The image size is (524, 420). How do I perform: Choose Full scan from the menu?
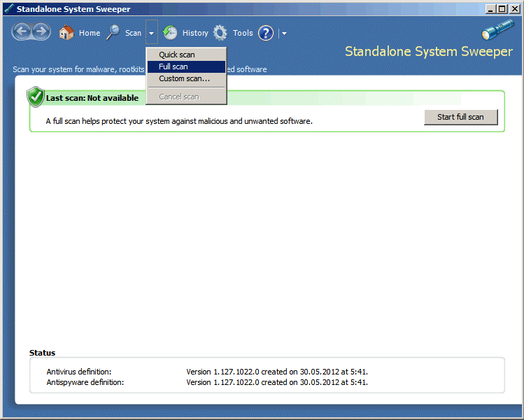(x=187, y=66)
